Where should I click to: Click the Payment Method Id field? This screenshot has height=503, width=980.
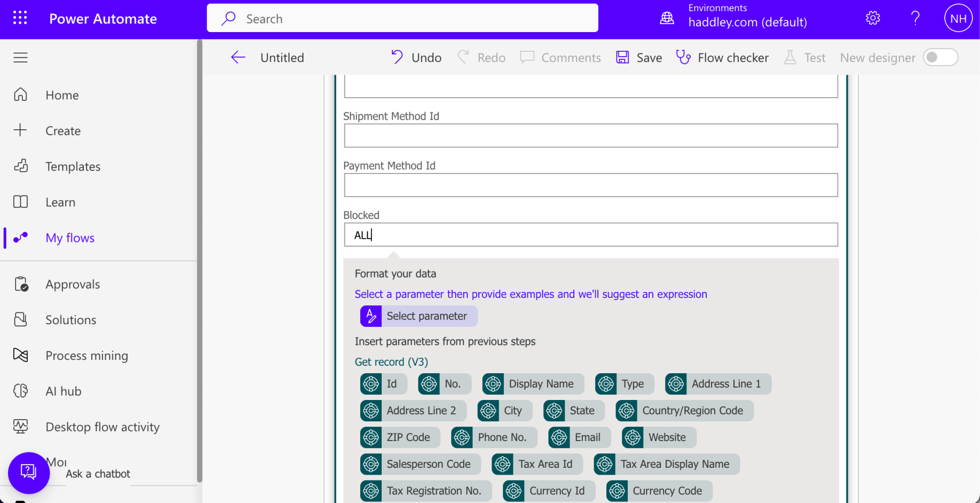pyautogui.click(x=591, y=185)
